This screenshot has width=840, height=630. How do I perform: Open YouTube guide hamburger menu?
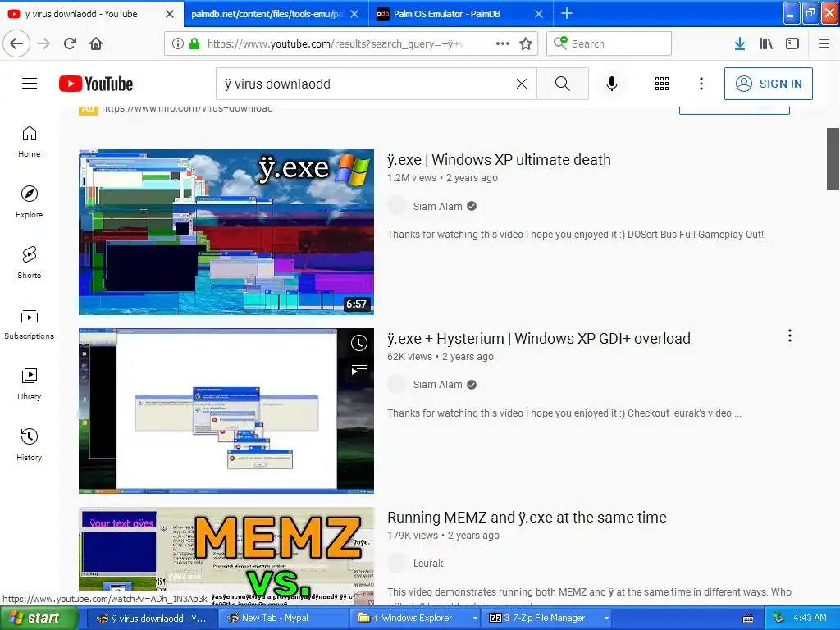click(30, 84)
